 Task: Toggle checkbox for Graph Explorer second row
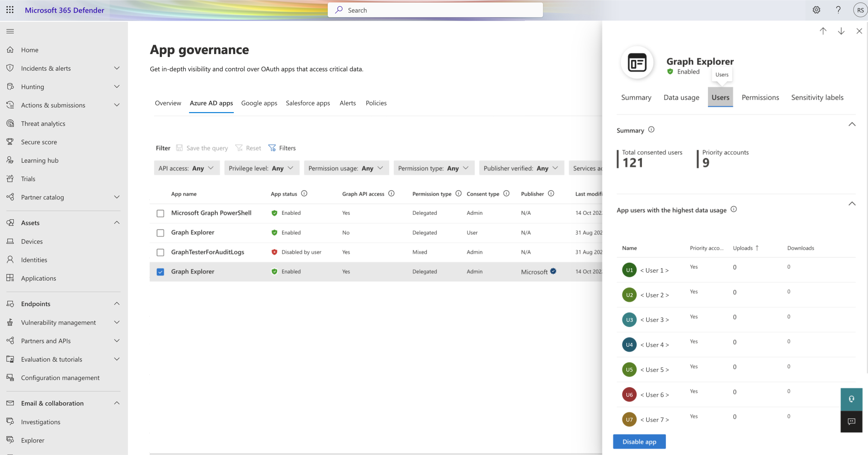click(160, 271)
